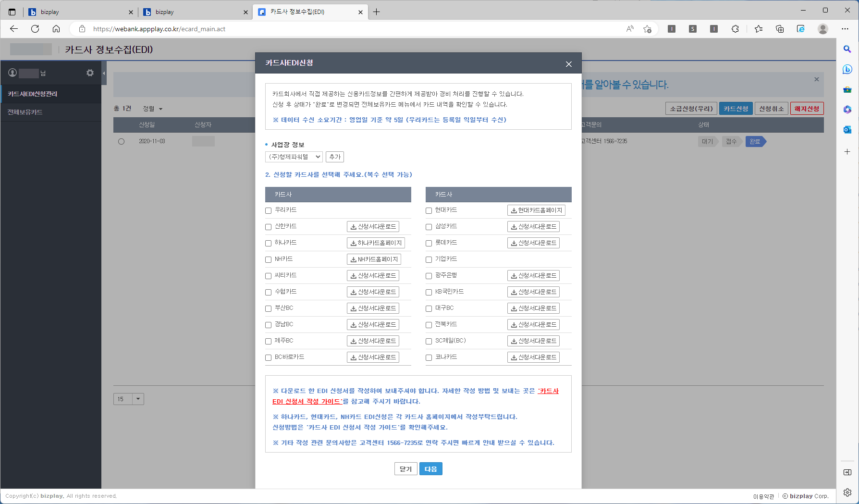This screenshot has width=859, height=504.
Task: Check the 기업카드 checkbox
Action: tap(429, 259)
